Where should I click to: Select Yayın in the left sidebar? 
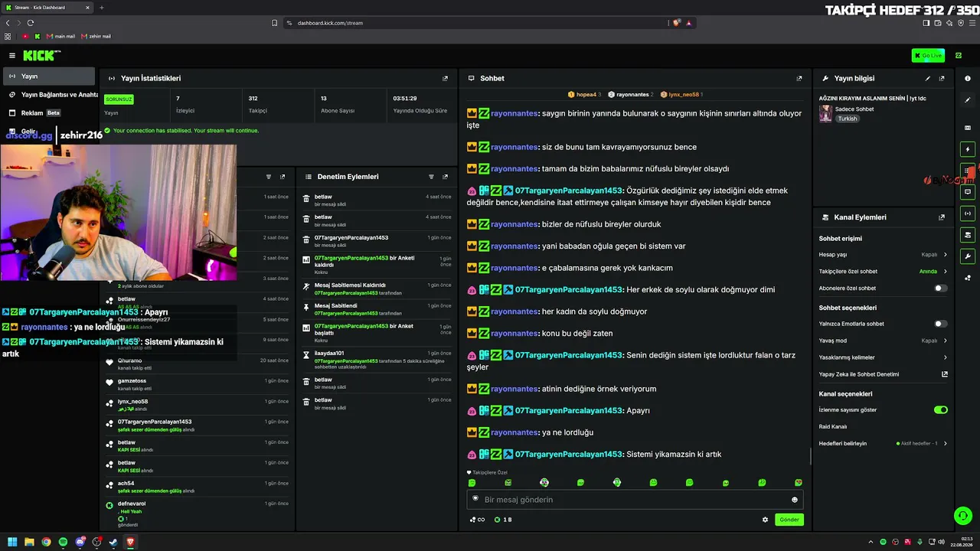pos(49,77)
